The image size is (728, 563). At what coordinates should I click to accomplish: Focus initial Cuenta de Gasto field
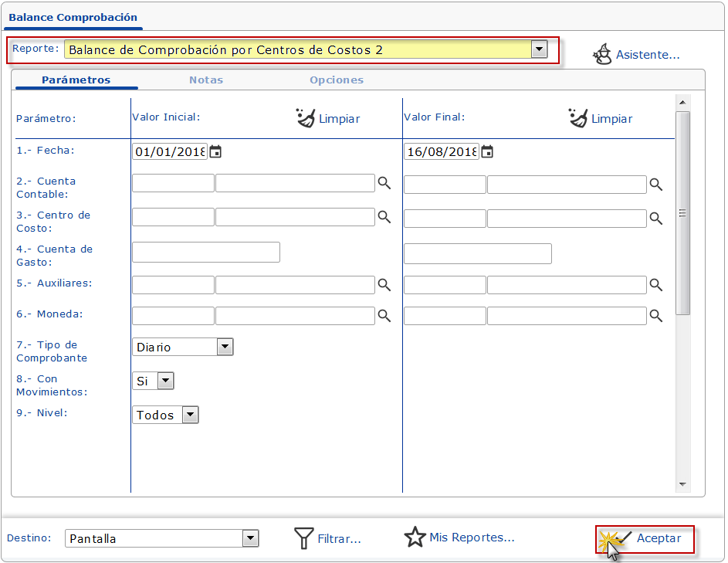pos(206,253)
